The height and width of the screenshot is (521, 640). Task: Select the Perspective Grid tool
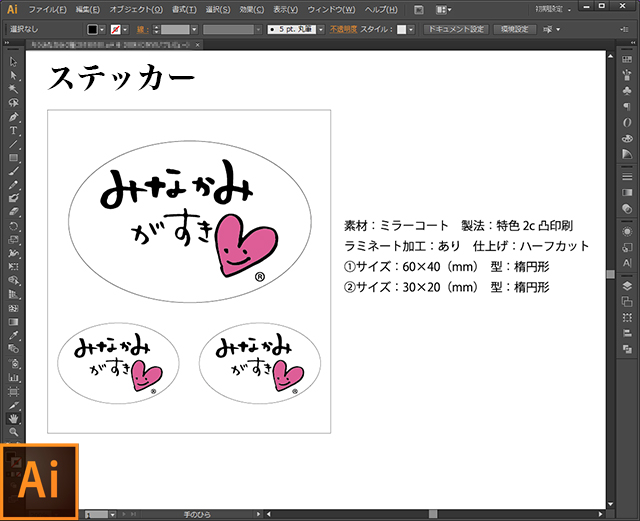13,294
